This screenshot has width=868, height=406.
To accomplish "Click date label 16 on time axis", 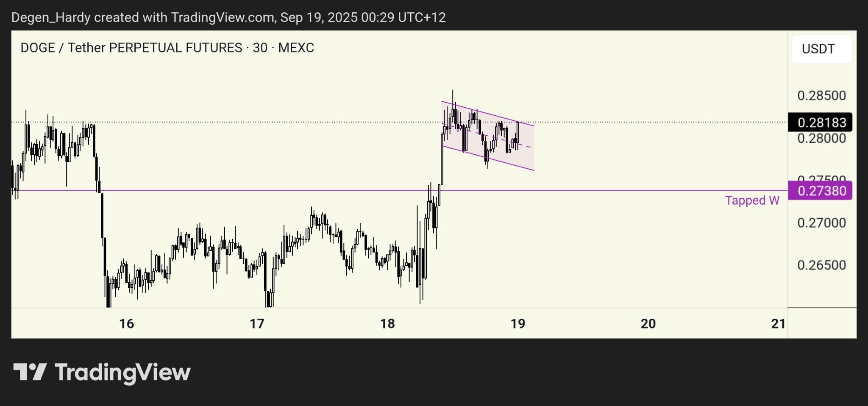I will click(126, 324).
